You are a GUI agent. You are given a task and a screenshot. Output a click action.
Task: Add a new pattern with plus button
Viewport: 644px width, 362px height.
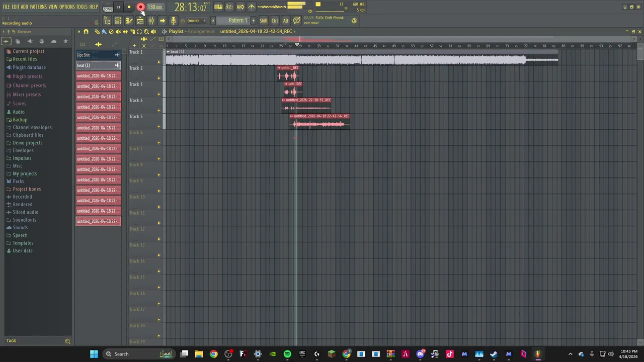tap(253, 21)
